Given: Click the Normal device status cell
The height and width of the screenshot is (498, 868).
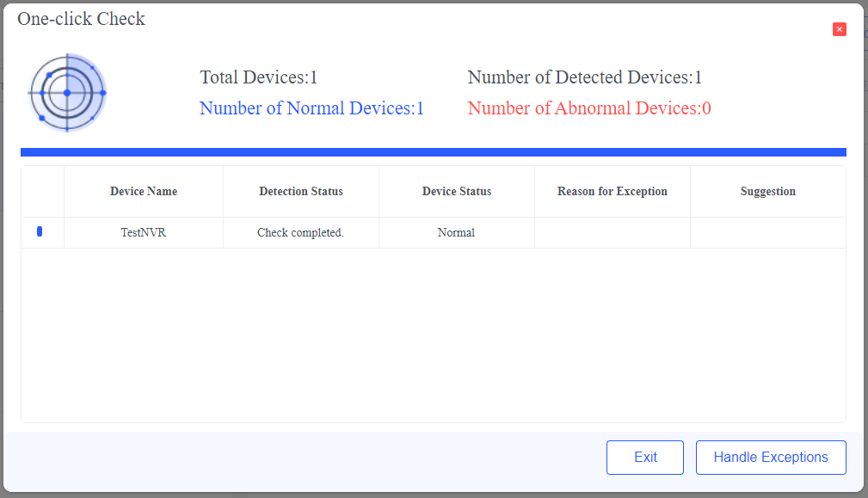Looking at the screenshot, I should point(456,233).
